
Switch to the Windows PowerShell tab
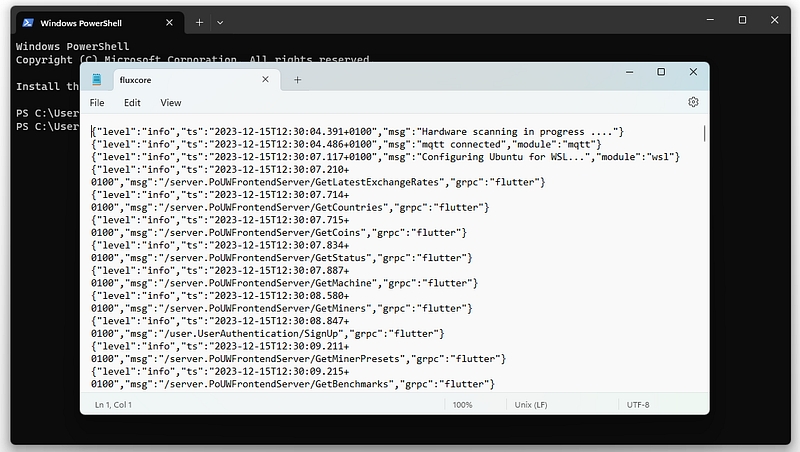(90, 21)
